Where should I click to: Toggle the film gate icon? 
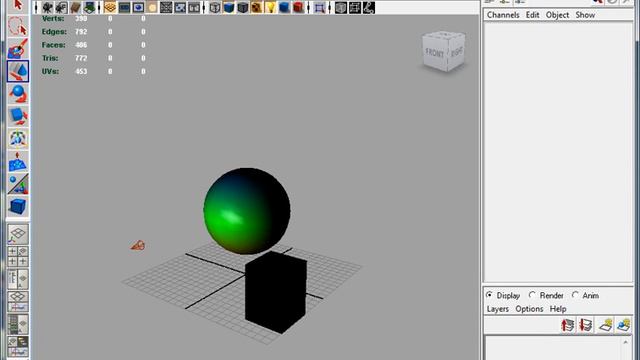tap(124, 7)
